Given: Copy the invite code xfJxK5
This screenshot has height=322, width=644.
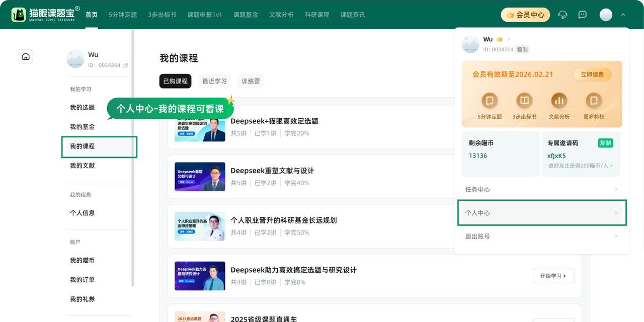Looking at the screenshot, I should pyautogui.click(x=606, y=143).
